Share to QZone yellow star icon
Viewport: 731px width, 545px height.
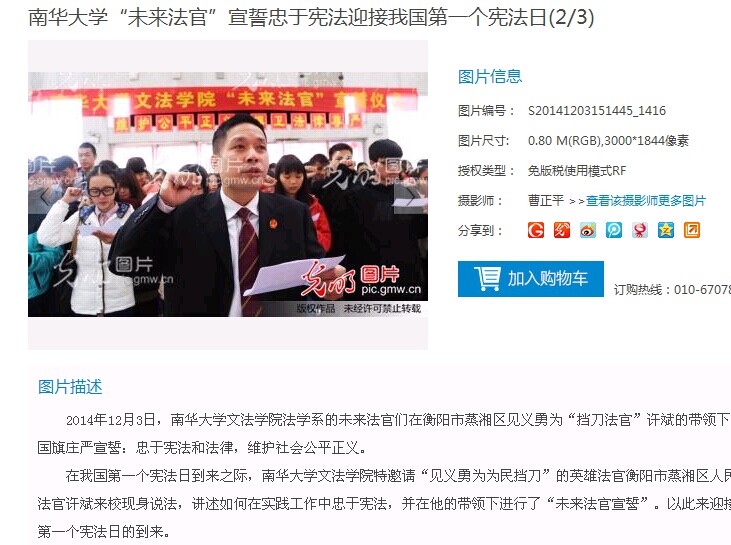666,230
